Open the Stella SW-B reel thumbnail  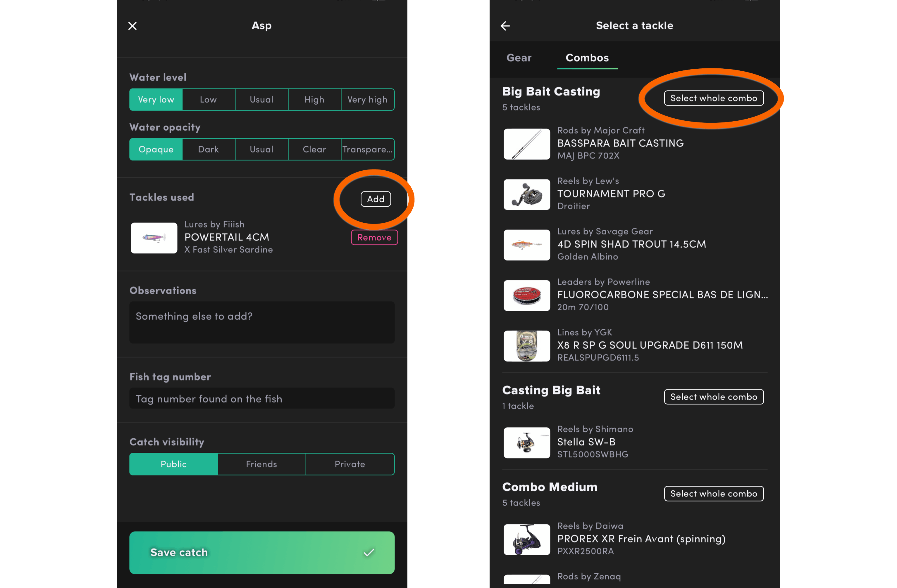pos(526,442)
